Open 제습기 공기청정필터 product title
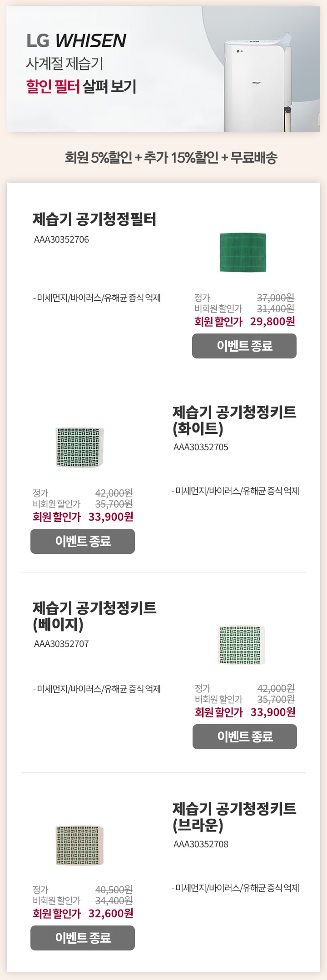The height and width of the screenshot is (980, 327). [x=94, y=219]
